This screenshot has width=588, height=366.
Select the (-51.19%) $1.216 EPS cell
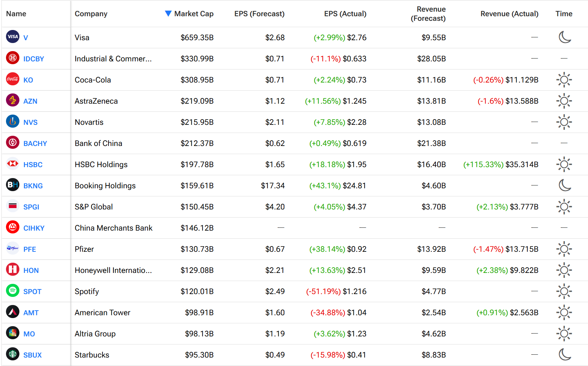(336, 291)
